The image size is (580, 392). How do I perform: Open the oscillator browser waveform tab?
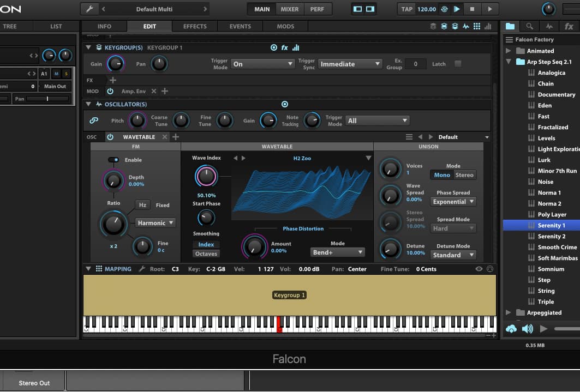[549, 26]
